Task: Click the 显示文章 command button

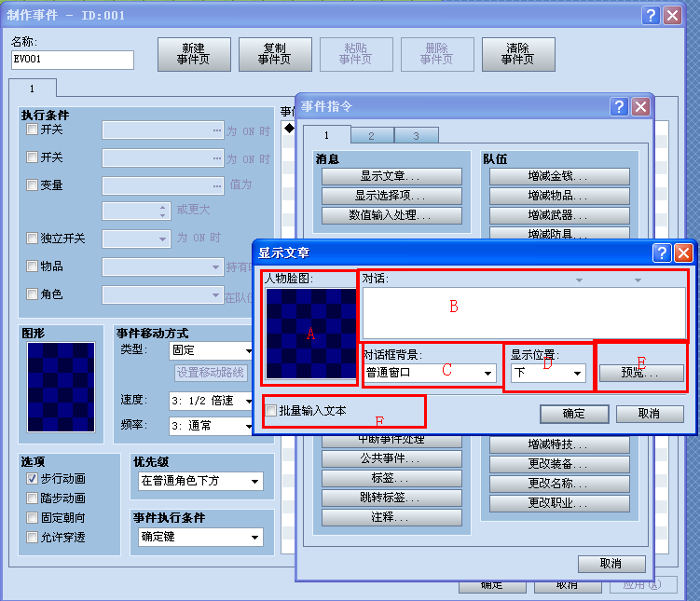Action: [391, 176]
